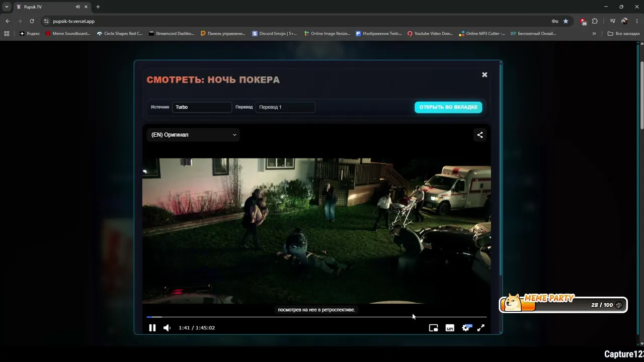Click the Meme Party 28 / 100 widget
The height and width of the screenshot is (362, 644).
(x=563, y=305)
